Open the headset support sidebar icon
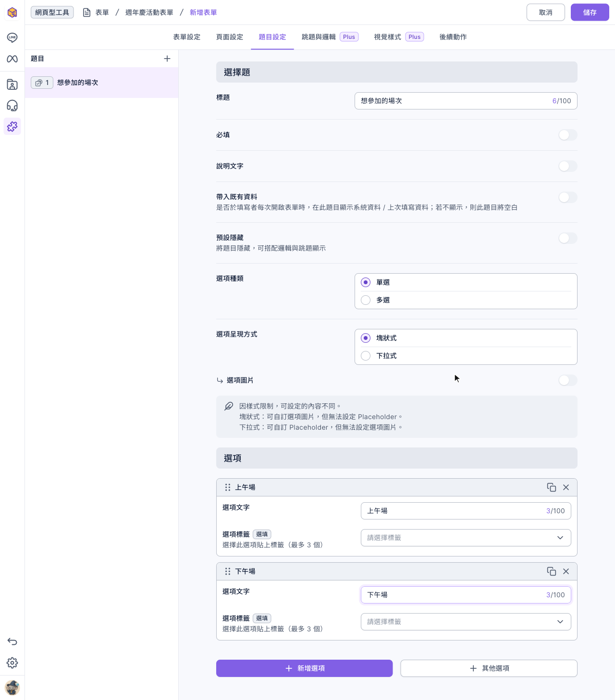Image resolution: width=615 pixels, height=700 pixels. coord(12,106)
